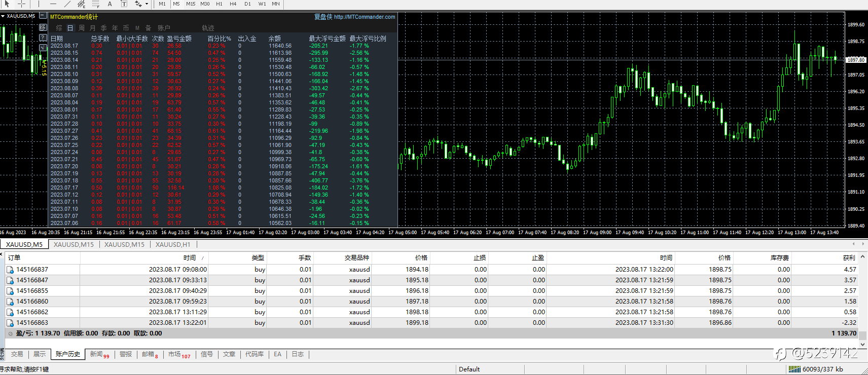Choose the text 'A' annotation tool
The height and width of the screenshot is (375, 868).
[110, 4]
